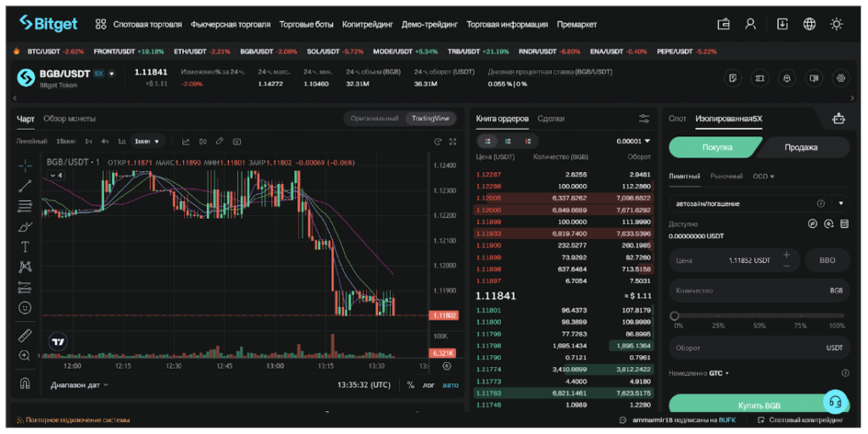The width and height of the screenshot is (868, 434).
Task: Select the text annotation tool
Action: point(25,247)
